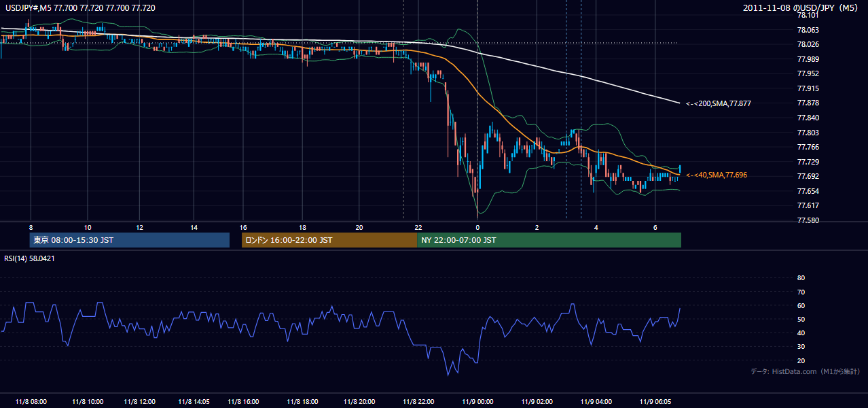868x408 pixels.
Task: Select the ロンドン 16:00-22:00 JST session bar
Action: pyautogui.click(x=329, y=240)
